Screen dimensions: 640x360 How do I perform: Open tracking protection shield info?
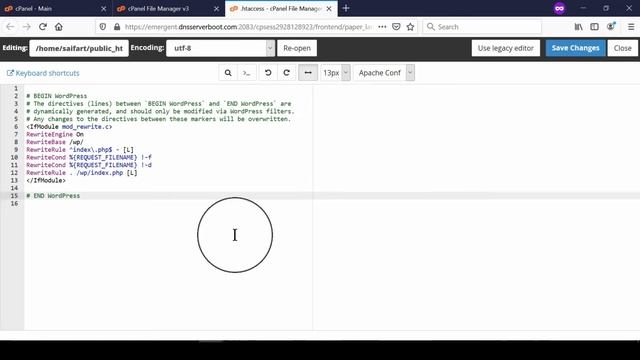point(103,27)
